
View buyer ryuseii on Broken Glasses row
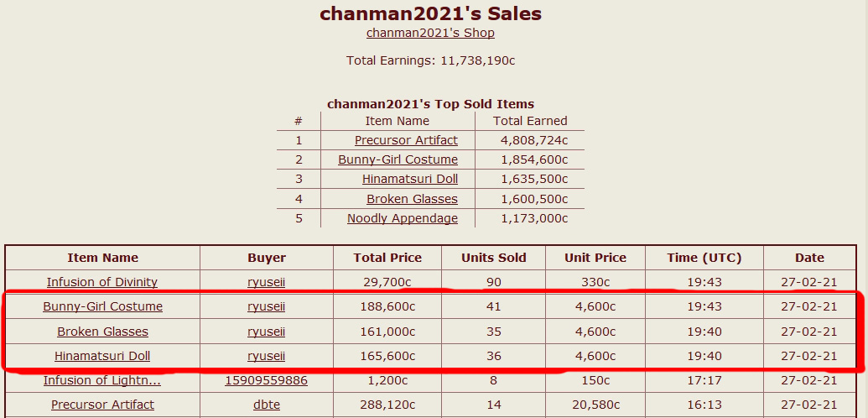266,332
